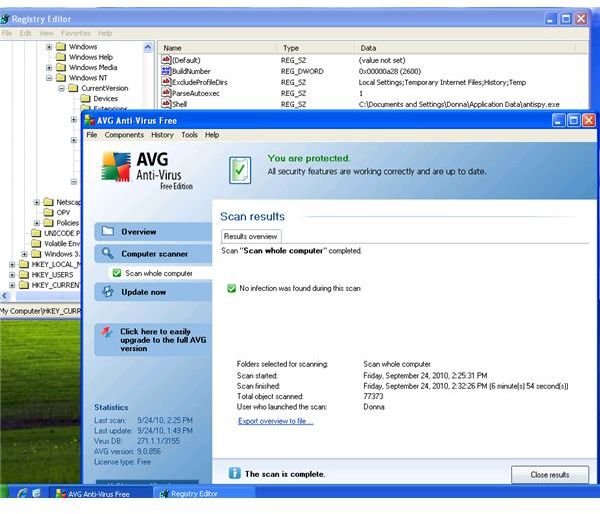This screenshot has width=600, height=514.
Task: Open Registry Editor Edit menu
Action: pos(26,33)
